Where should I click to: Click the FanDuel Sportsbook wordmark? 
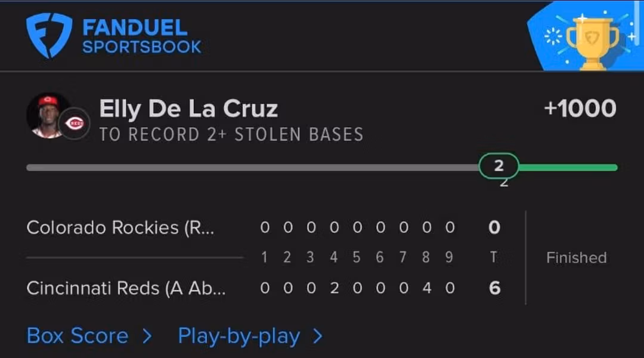[141, 36]
